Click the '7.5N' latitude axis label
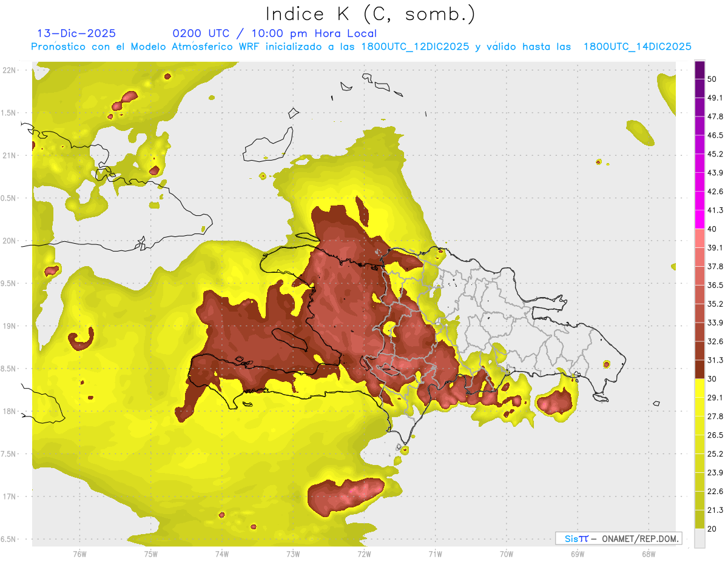Screen dimensions: 728x562 [x=9, y=454]
